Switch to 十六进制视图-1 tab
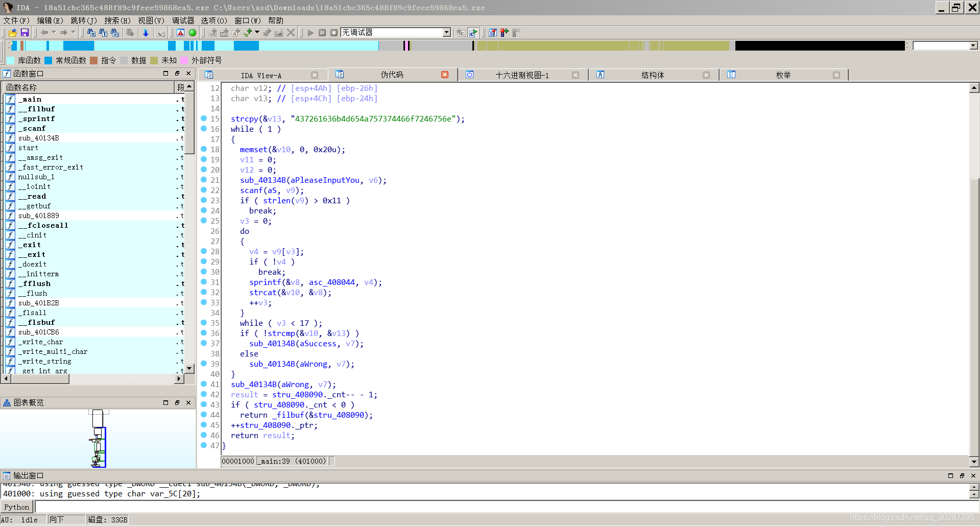This screenshot has height=527, width=980. tap(522, 75)
